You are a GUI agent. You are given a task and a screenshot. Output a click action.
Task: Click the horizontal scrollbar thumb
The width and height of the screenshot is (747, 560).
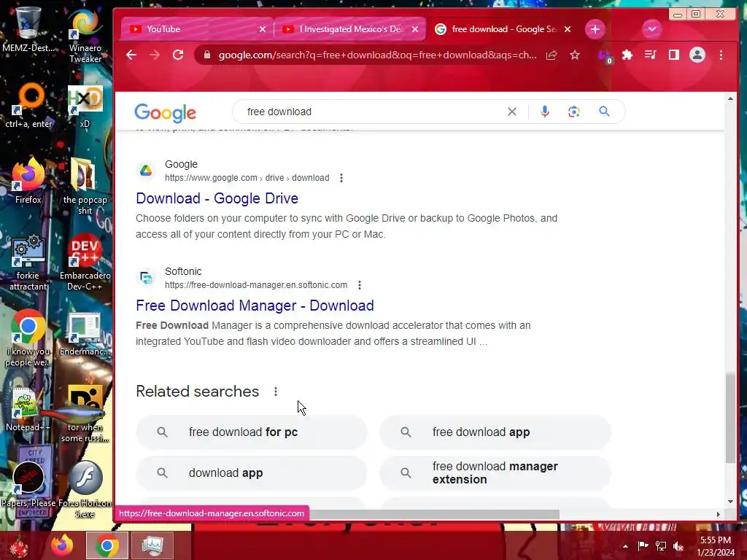[x=435, y=514]
